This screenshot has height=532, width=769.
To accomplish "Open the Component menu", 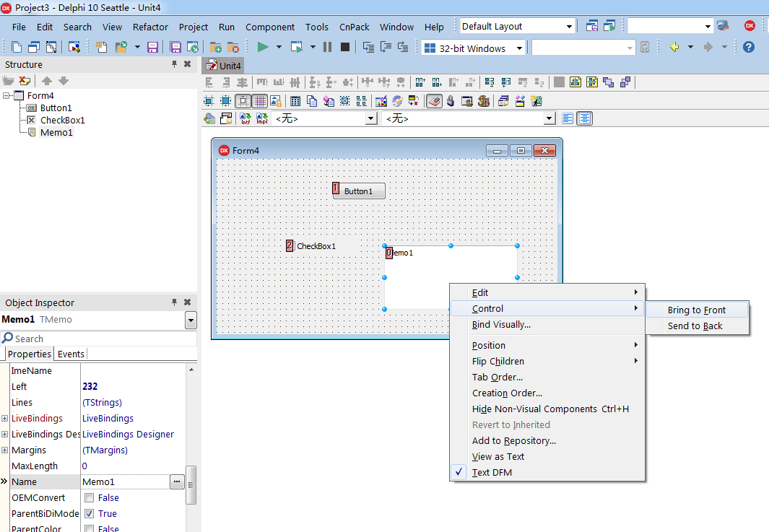I will [270, 27].
